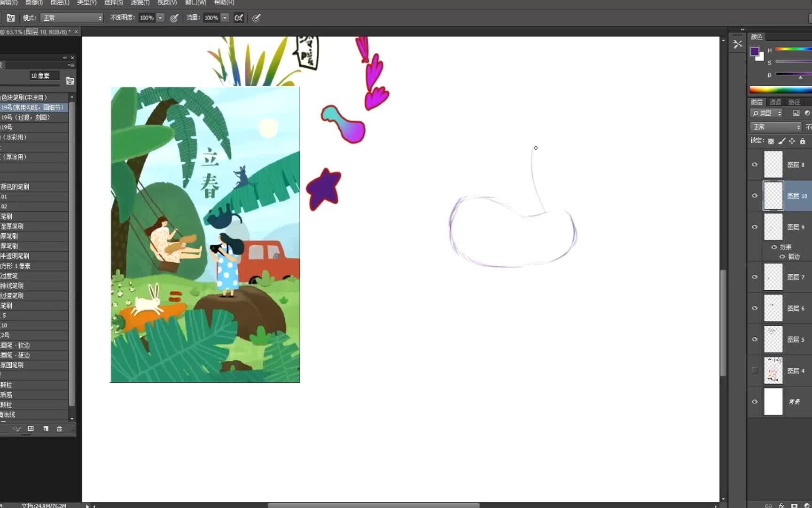Open brush panel icon beside 10 像素 field
Screen dimensions: 812x508
(70, 81)
